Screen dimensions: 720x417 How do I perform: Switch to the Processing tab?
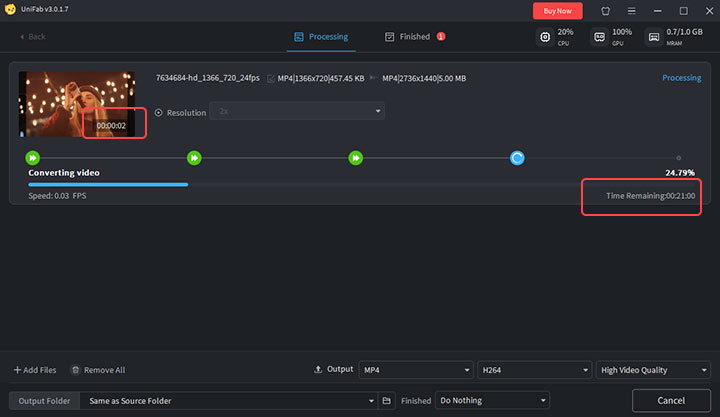pos(320,37)
